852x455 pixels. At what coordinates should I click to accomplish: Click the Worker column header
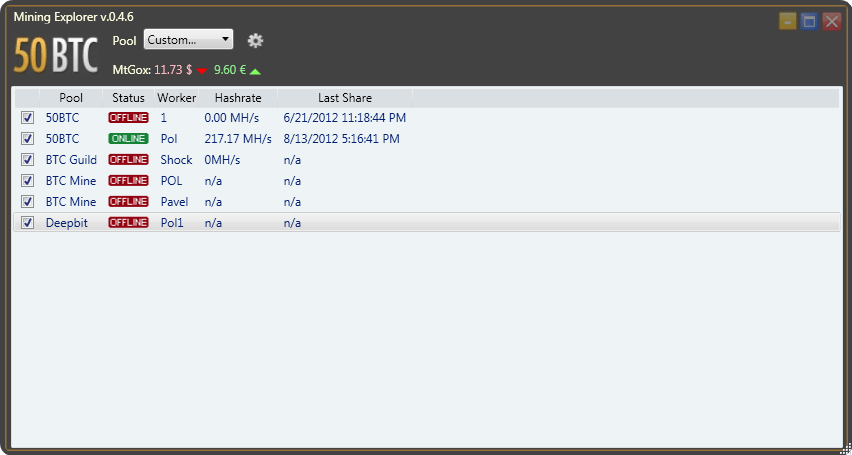[x=178, y=98]
